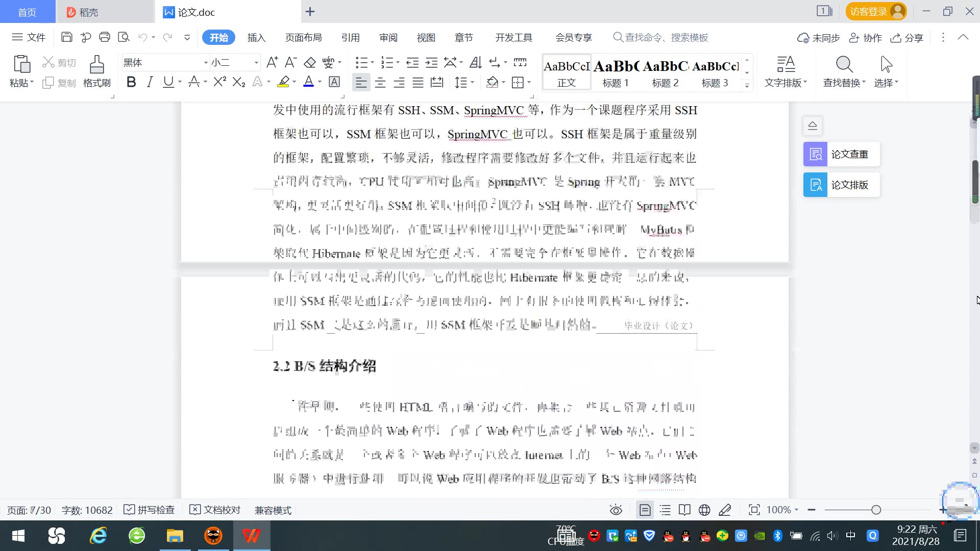Viewport: 980px width, 551px height.
Task: Switch to web layout globe icon
Action: (x=704, y=510)
